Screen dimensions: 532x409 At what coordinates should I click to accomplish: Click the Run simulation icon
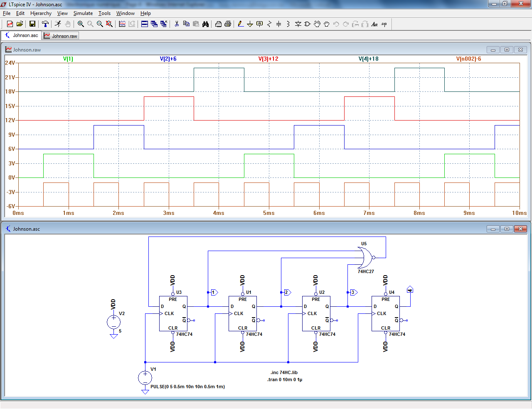(58, 24)
